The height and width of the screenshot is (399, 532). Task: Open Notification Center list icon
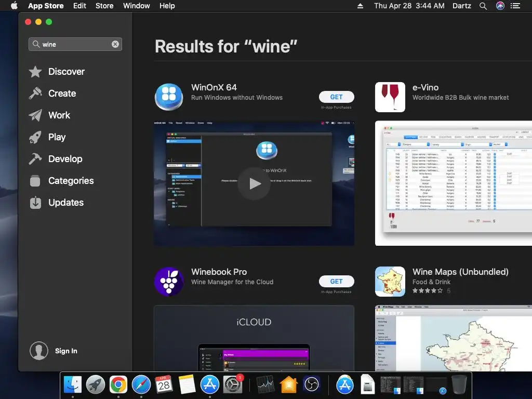click(515, 6)
